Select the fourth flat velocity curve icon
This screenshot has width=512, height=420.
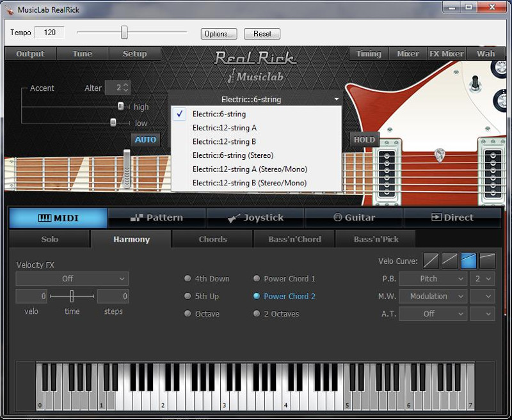[488, 261]
